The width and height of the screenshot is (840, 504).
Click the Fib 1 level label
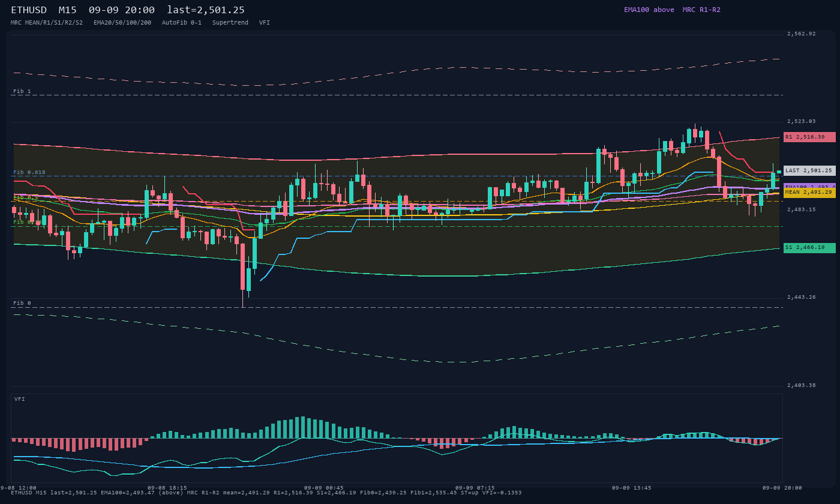[22, 91]
